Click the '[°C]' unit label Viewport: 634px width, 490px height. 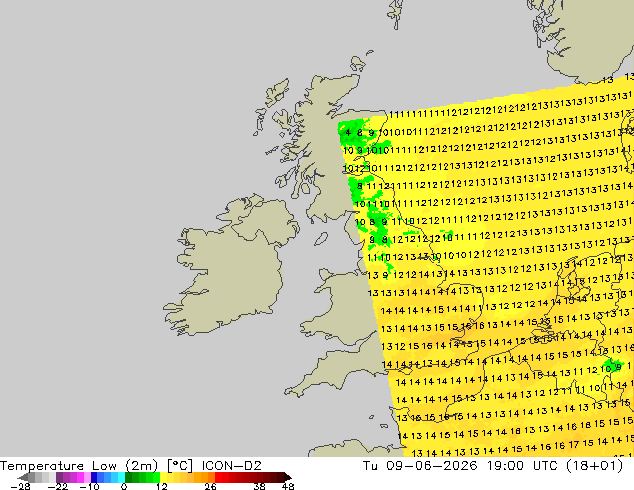pos(180,466)
